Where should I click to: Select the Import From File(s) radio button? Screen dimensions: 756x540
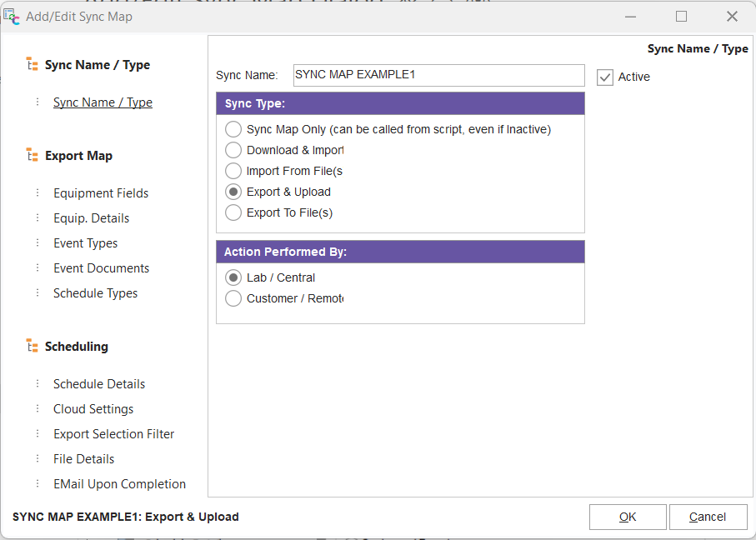tap(233, 172)
